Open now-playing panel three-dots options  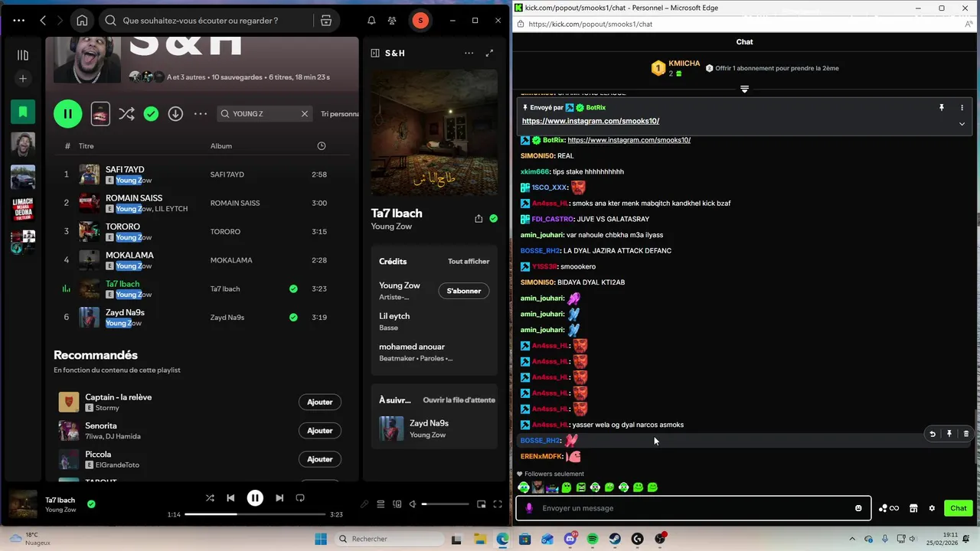469,53
